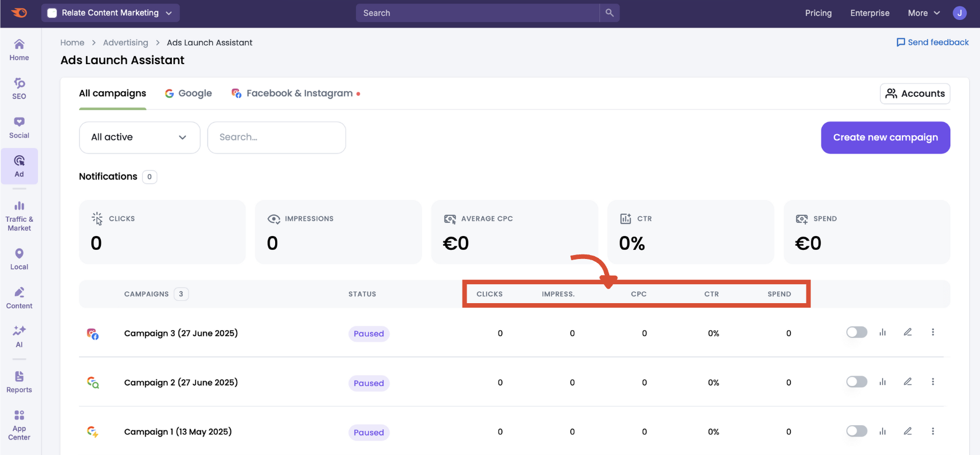The height and width of the screenshot is (455, 980).
Task: Open the Reports sidebar section
Action: pos(19,382)
